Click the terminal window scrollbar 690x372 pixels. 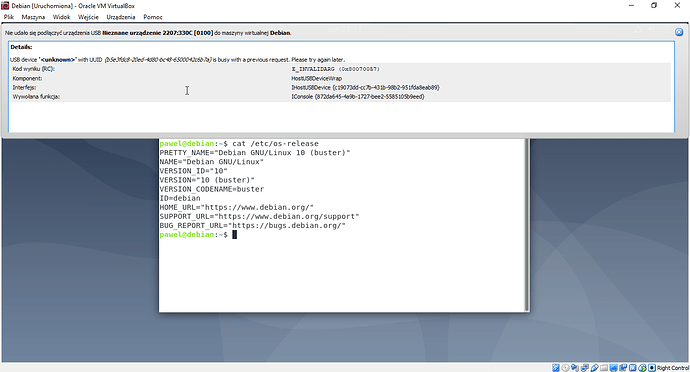(x=527, y=225)
